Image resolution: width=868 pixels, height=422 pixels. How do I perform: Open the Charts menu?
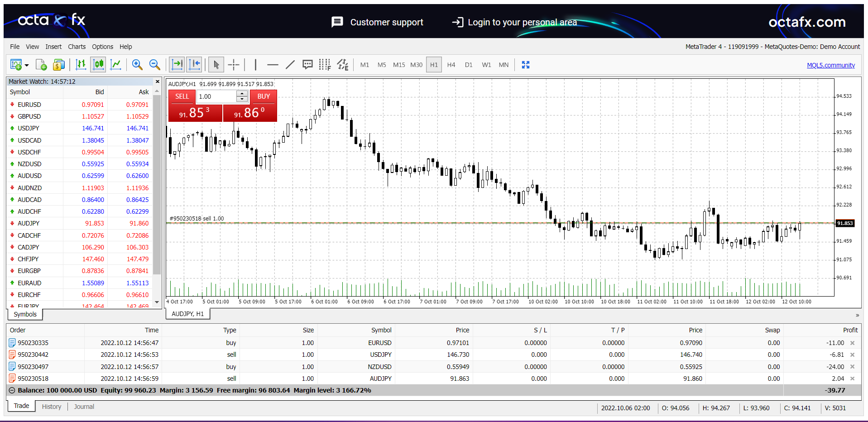(77, 47)
